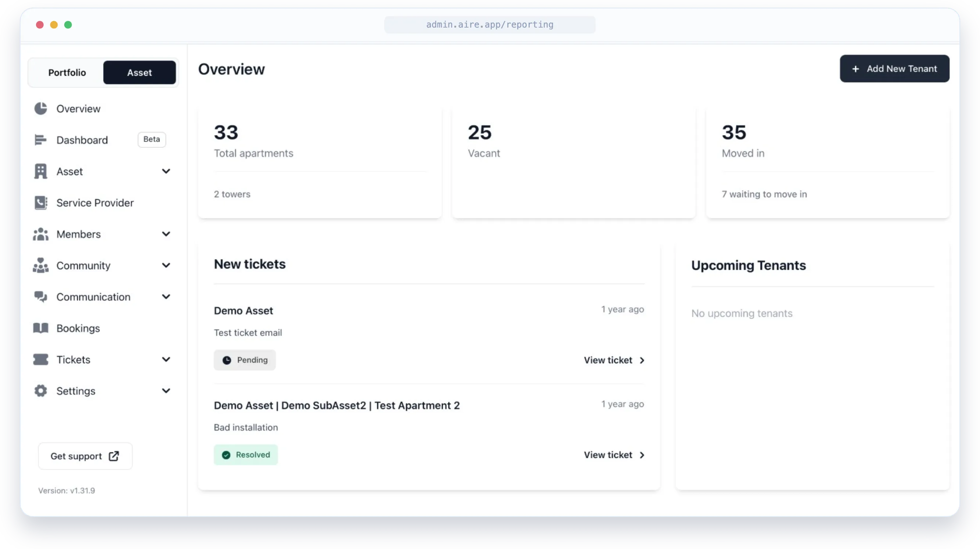Click the red window close dot
The width and height of the screenshot is (980, 549).
(40, 25)
